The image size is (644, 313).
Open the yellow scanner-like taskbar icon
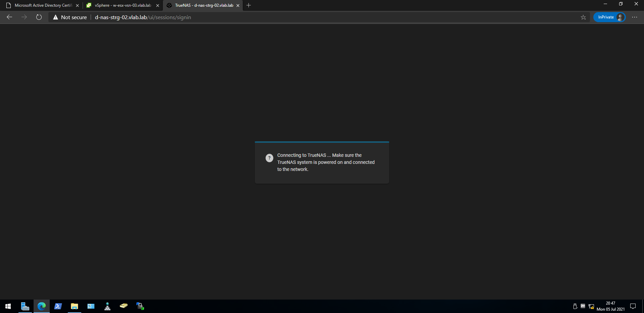124,306
